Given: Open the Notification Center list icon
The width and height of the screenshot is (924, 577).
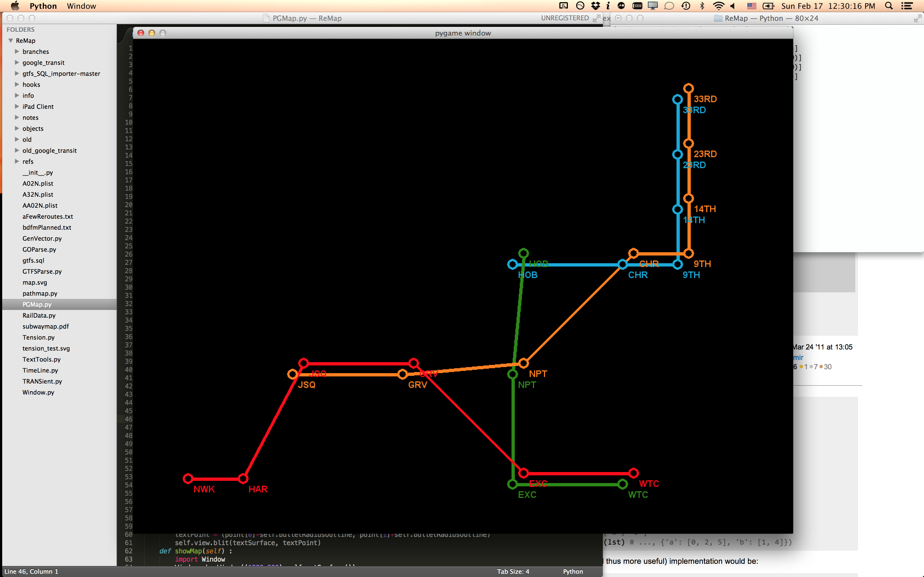Looking at the screenshot, I should point(907,6).
